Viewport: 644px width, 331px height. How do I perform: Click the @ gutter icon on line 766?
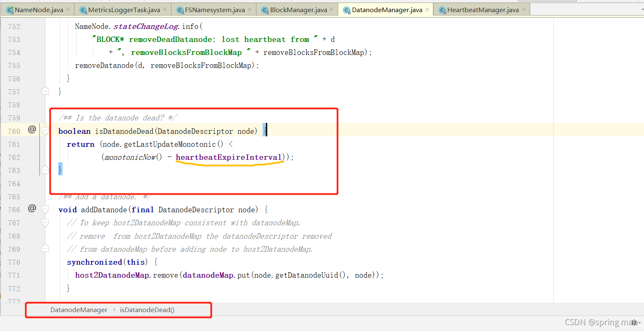32,208
